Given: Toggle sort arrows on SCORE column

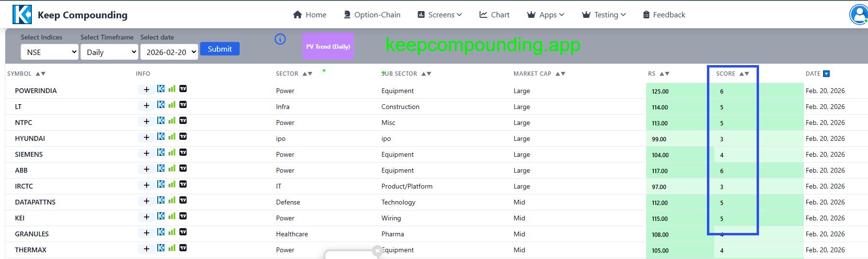Looking at the screenshot, I should point(744,74).
